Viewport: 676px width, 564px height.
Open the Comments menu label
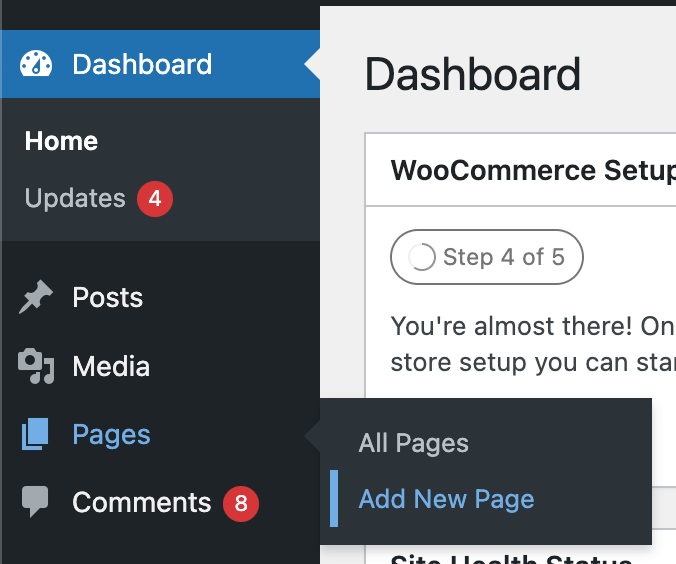click(141, 502)
